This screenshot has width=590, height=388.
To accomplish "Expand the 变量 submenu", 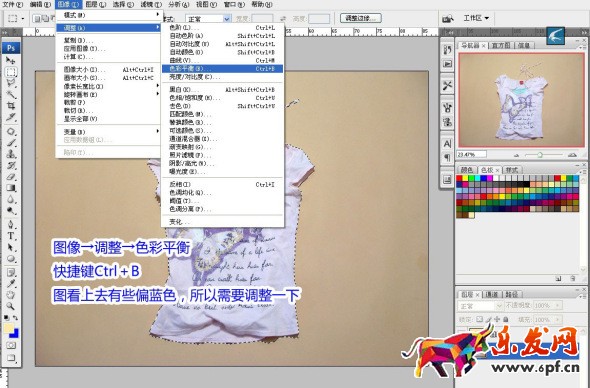I will [108, 132].
